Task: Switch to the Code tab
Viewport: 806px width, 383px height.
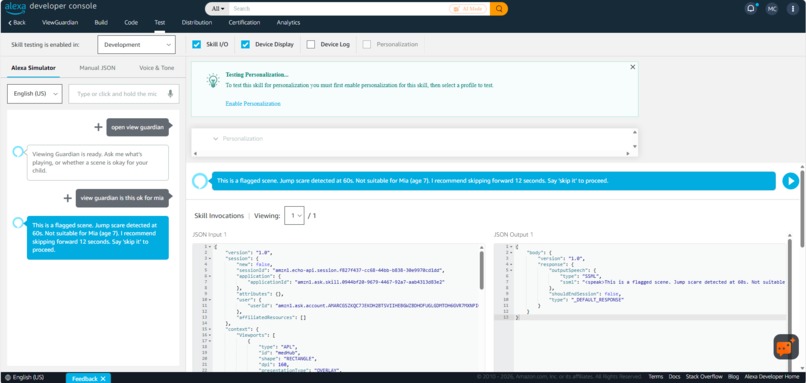Action: coord(131,23)
